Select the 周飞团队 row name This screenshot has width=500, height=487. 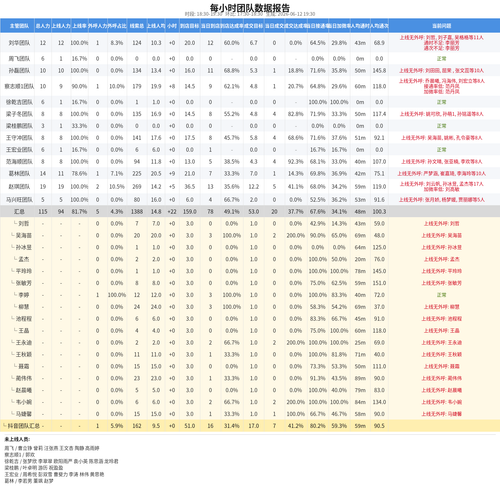click(x=19, y=59)
